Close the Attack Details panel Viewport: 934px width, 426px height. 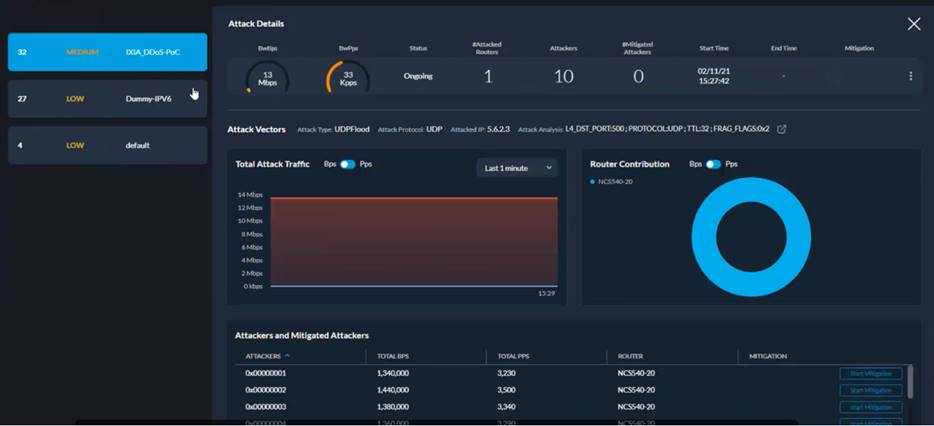(x=913, y=24)
